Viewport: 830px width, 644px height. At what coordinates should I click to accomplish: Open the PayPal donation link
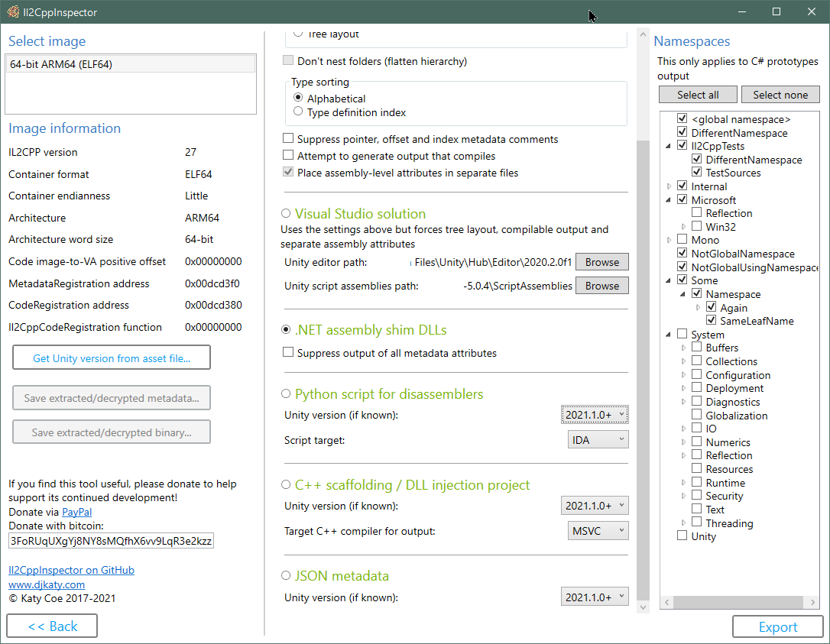click(76, 511)
